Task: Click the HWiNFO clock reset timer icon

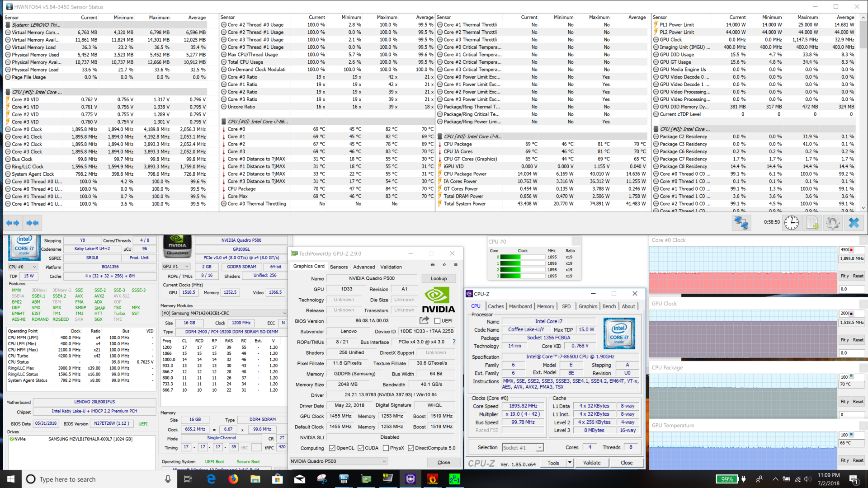Action: coord(791,223)
